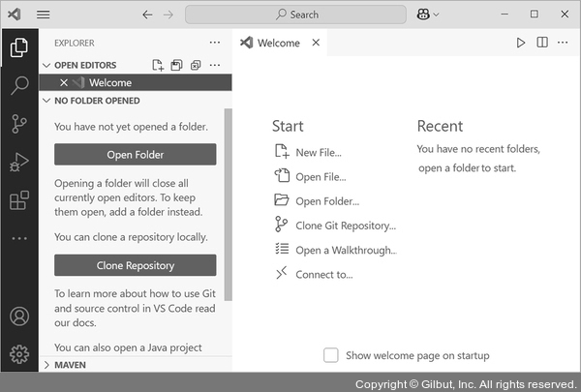The width and height of the screenshot is (581, 392).
Task: Click the Run play icon in editor toolbar
Action: 521,43
